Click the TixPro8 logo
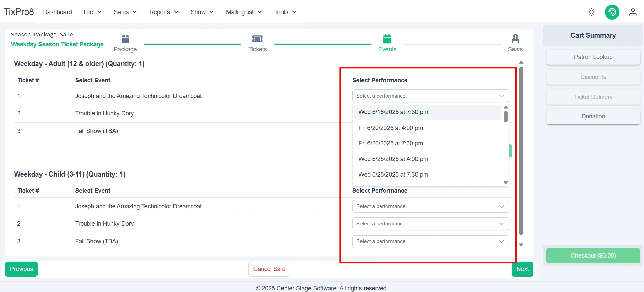644x292 pixels. (x=19, y=12)
